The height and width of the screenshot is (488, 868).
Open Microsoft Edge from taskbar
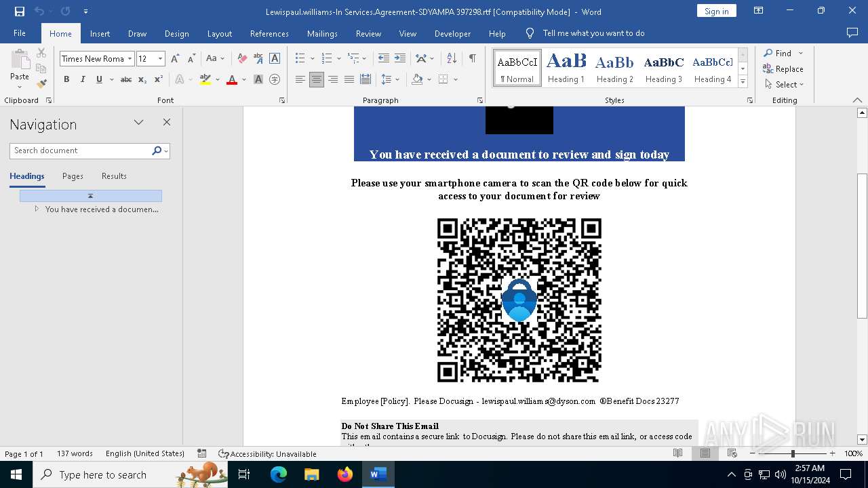[x=279, y=474]
